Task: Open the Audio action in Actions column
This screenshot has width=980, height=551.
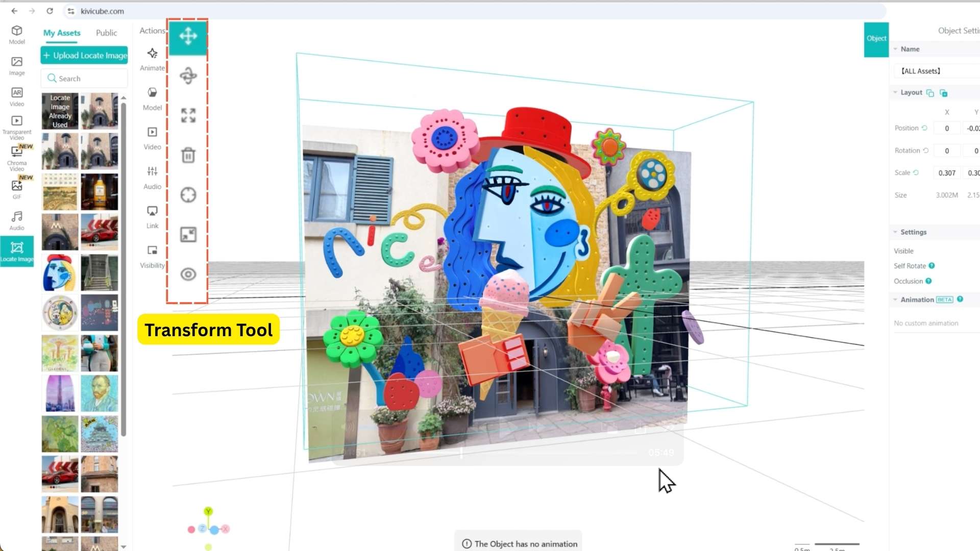Action: [152, 178]
